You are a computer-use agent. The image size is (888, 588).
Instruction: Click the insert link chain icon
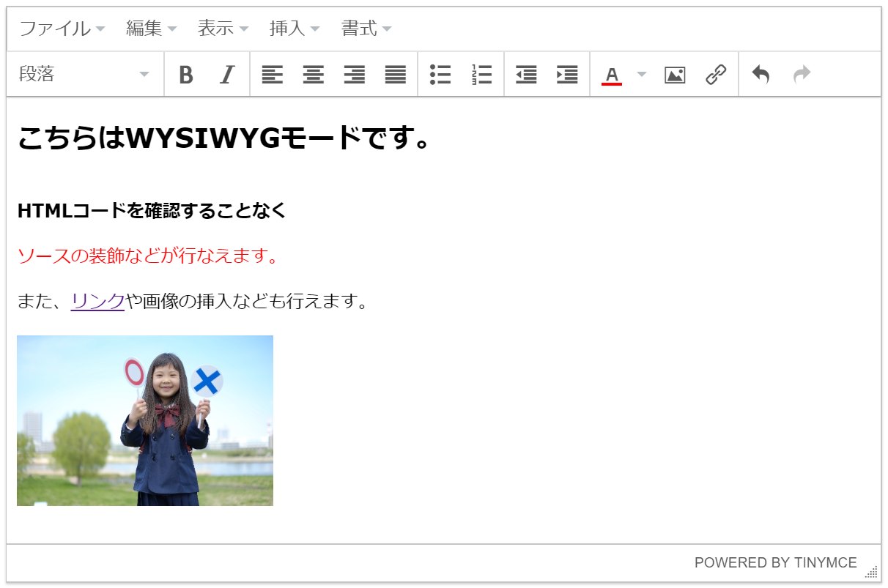click(716, 75)
